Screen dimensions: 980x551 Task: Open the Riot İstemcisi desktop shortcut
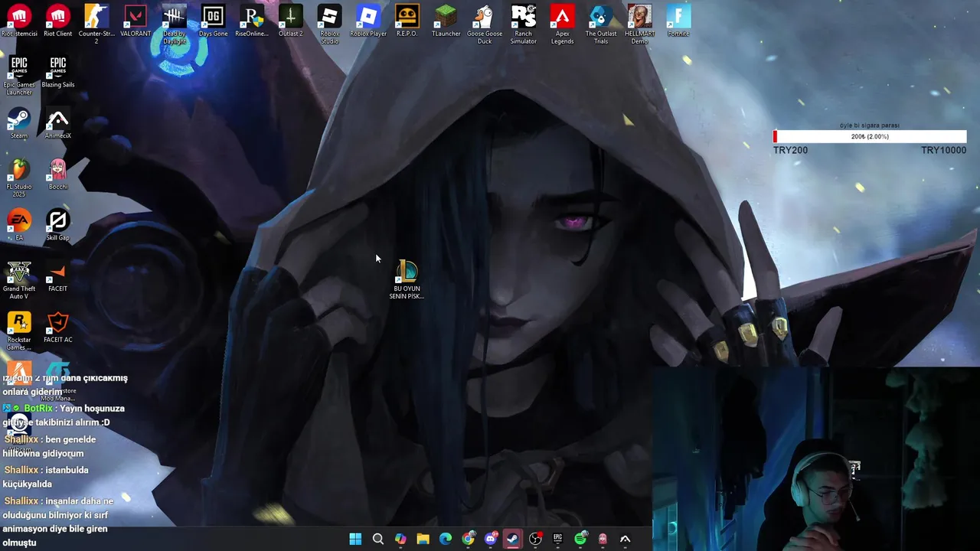click(19, 21)
